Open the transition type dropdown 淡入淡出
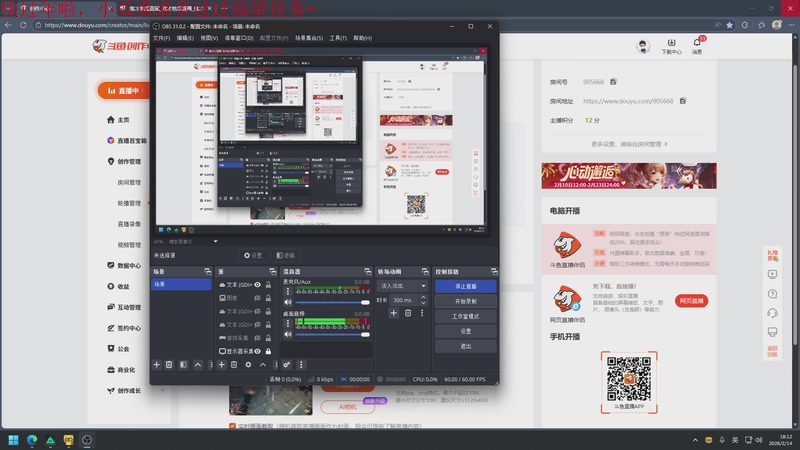Screen dimensions: 800x450 coord(402,286)
